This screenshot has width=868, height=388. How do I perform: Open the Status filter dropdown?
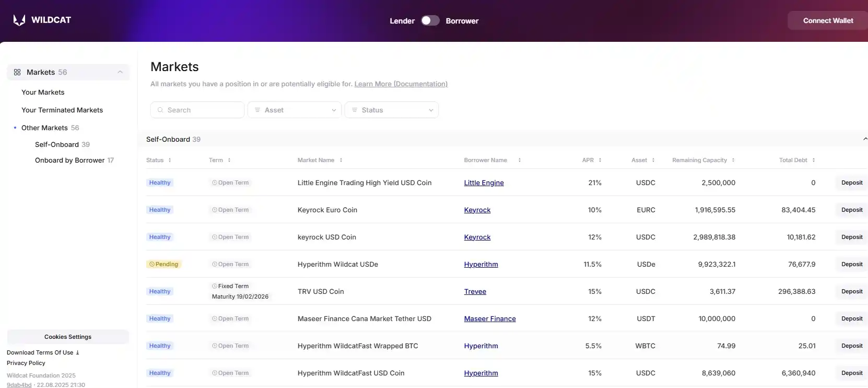coord(392,110)
